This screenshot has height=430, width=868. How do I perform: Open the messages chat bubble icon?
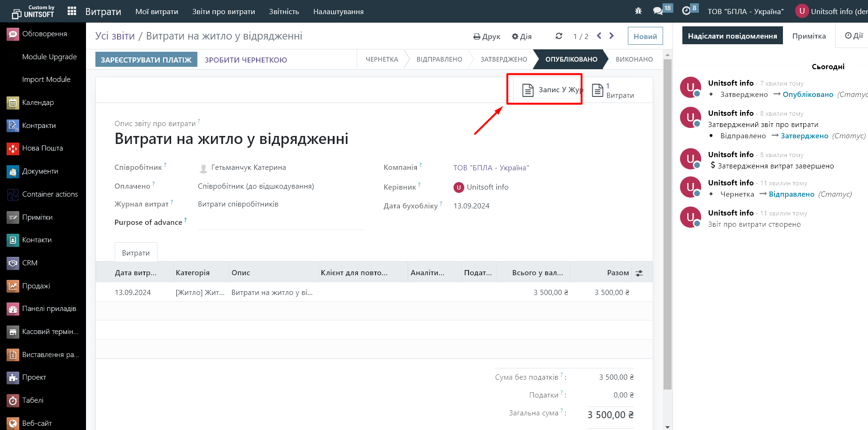(658, 11)
